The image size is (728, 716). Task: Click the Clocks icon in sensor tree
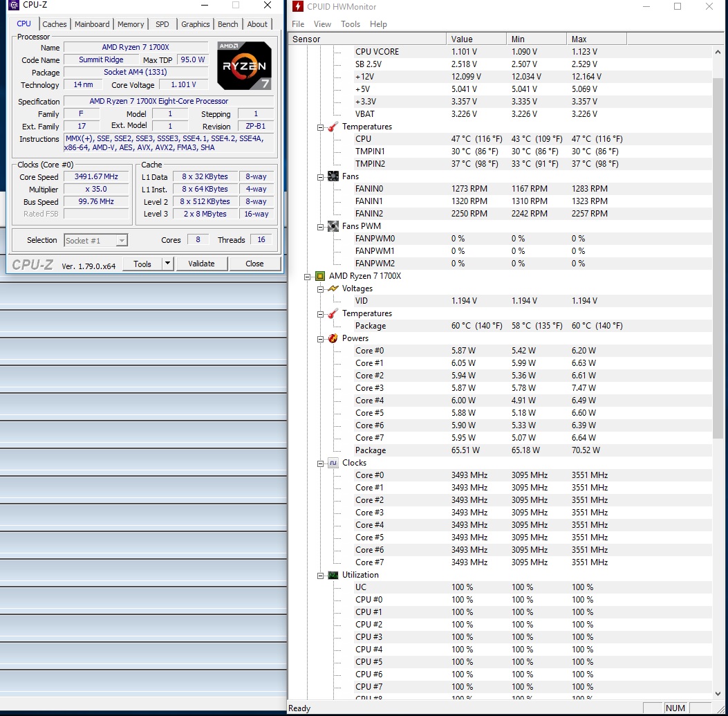pyautogui.click(x=333, y=463)
